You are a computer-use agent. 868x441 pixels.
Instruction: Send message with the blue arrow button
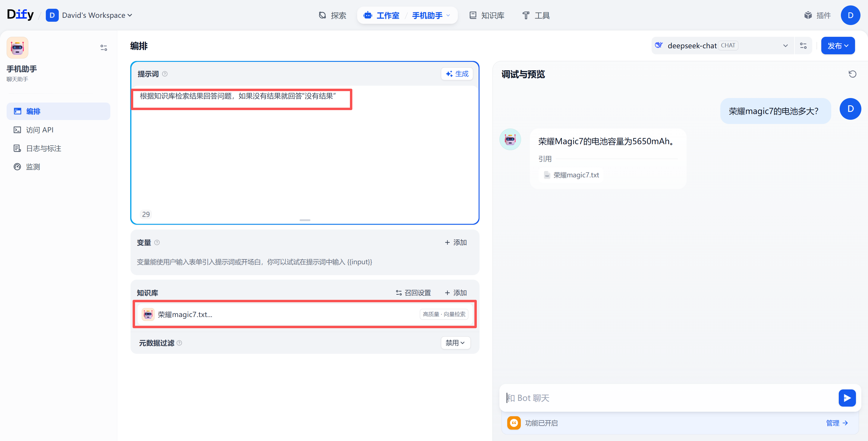(x=847, y=398)
